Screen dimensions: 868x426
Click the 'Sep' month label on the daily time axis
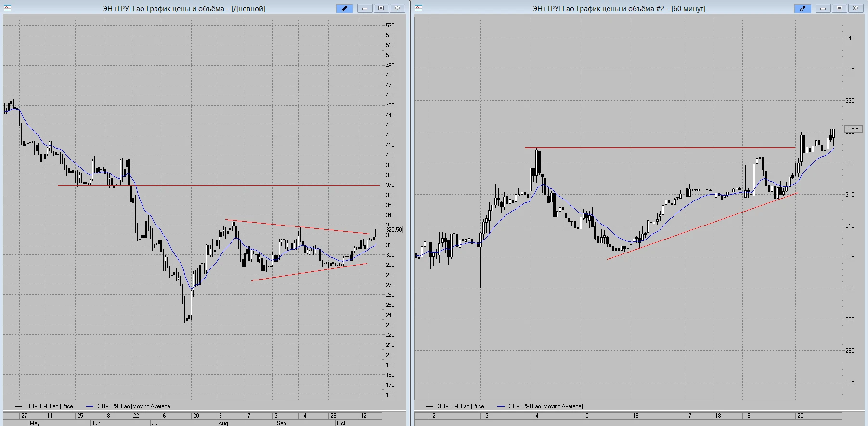[281, 423]
